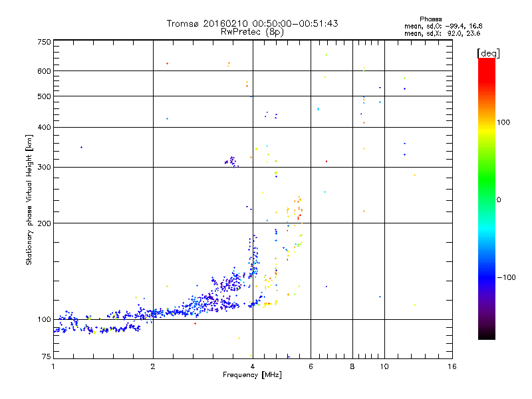Click the colorbar tick label '100'

click(503, 122)
